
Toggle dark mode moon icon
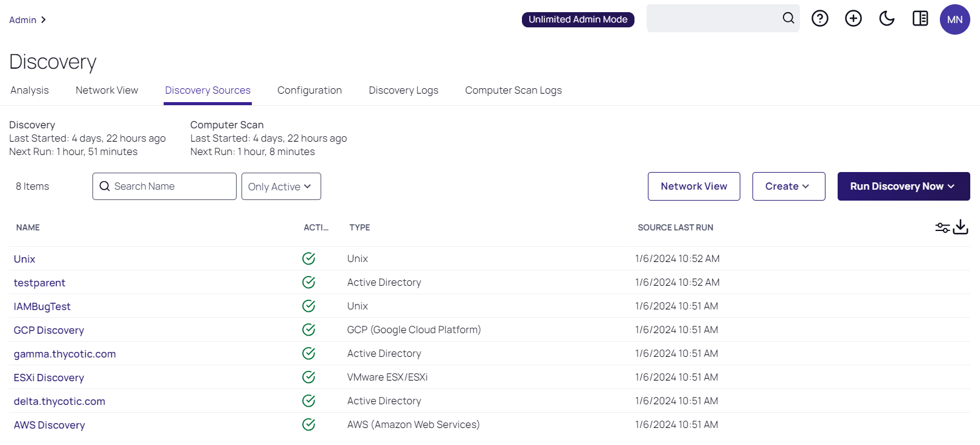click(887, 19)
